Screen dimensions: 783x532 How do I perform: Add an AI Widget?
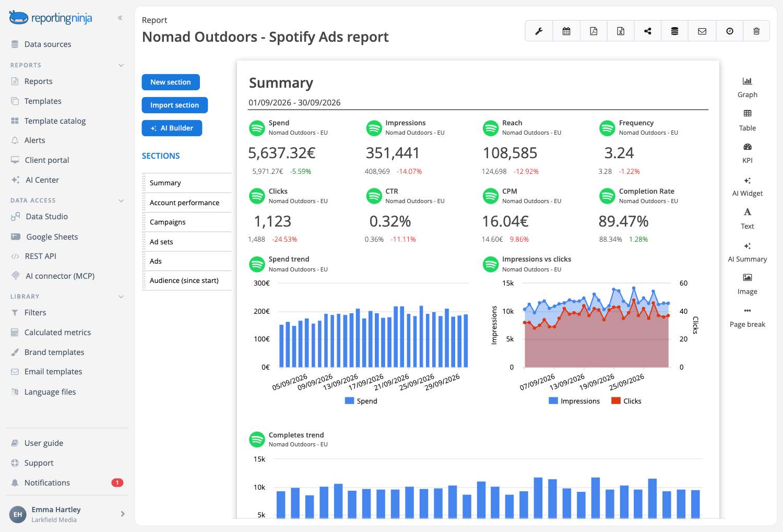point(748,186)
